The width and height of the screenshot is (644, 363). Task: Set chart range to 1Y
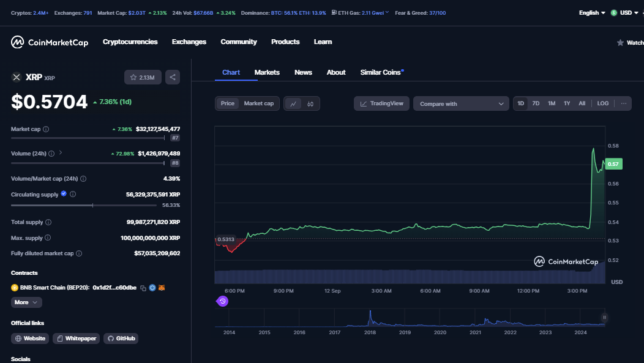point(567,103)
